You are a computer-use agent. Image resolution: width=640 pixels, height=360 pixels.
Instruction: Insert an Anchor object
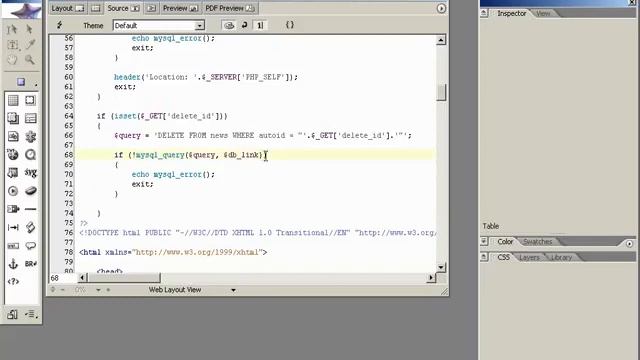13,264
